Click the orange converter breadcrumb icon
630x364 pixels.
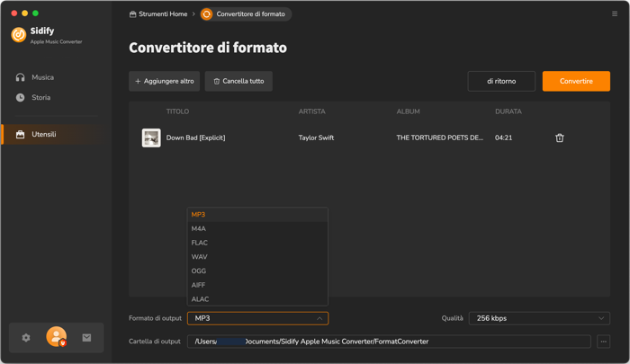(x=206, y=14)
